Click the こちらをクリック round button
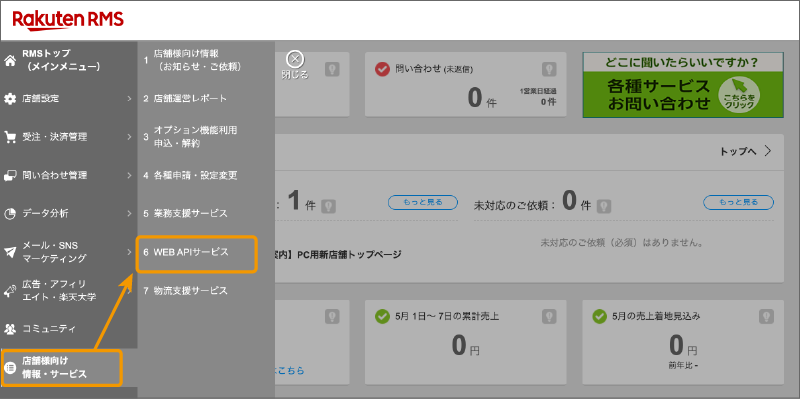Viewport: 800px width, 399px height. click(x=738, y=96)
